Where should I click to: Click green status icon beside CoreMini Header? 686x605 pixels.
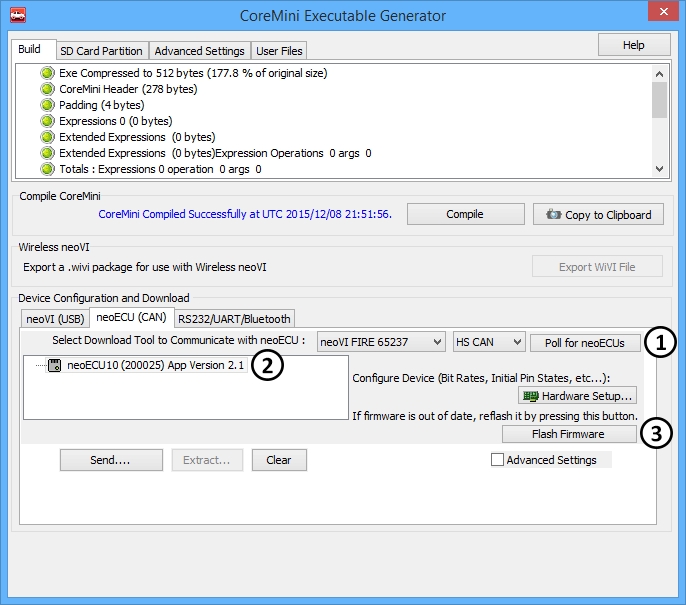47,89
